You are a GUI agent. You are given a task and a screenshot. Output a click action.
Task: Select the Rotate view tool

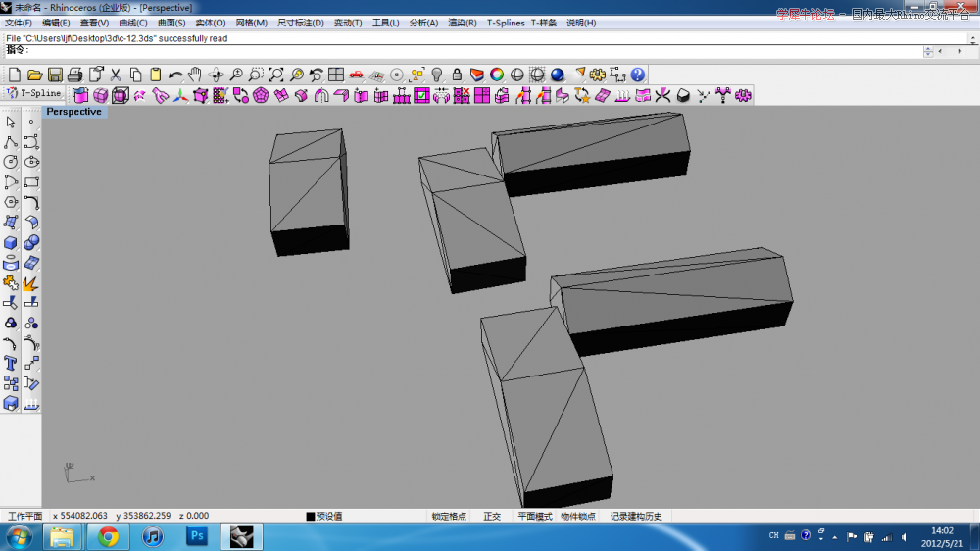(x=217, y=75)
